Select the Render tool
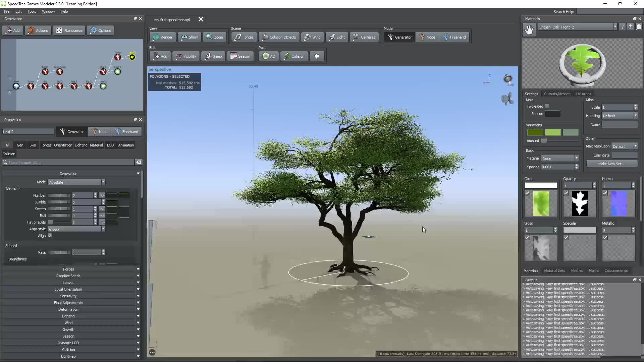 pos(163,37)
